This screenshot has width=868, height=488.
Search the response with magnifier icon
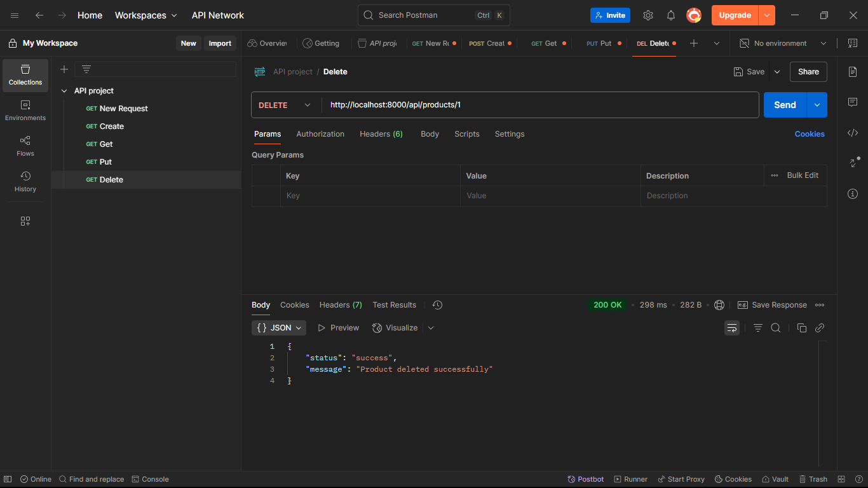click(x=776, y=328)
